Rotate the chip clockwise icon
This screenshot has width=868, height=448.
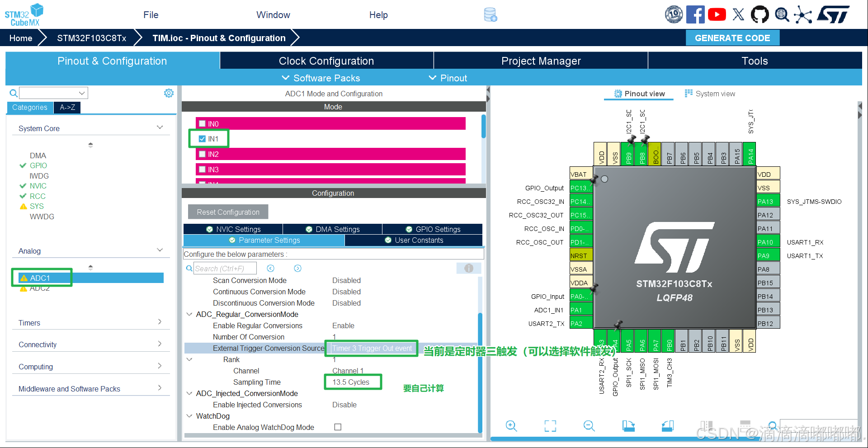[x=628, y=425]
